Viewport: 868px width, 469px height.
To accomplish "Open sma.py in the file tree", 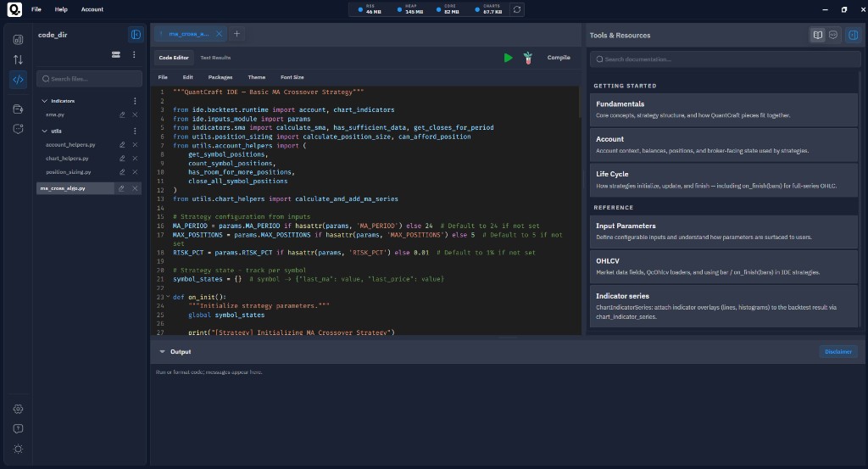I will pyautogui.click(x=55, y=114).
